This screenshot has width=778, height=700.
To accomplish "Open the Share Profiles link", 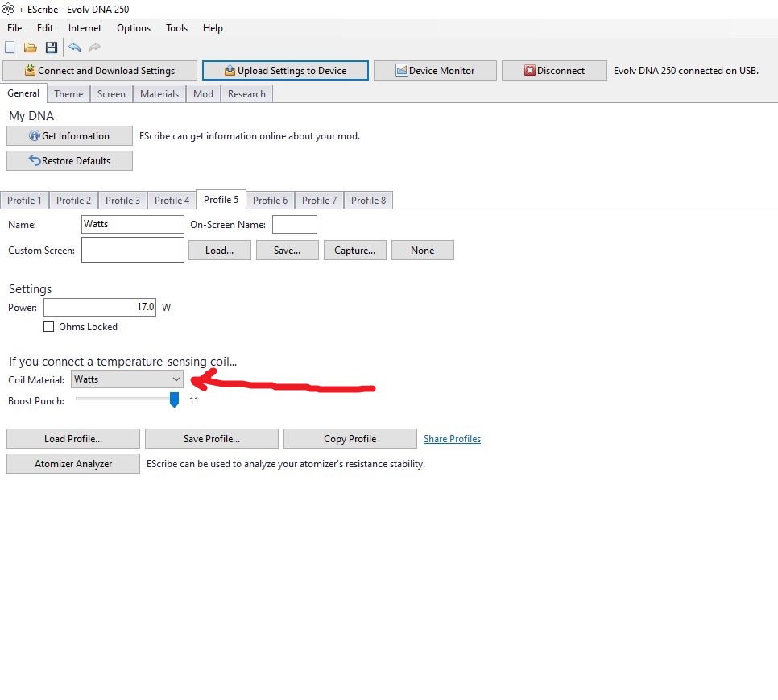I will tap(452, 439).
